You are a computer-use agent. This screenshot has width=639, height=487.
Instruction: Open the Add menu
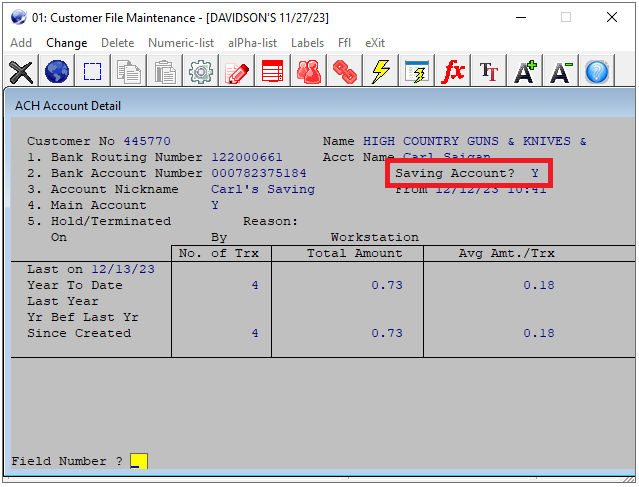21,43
